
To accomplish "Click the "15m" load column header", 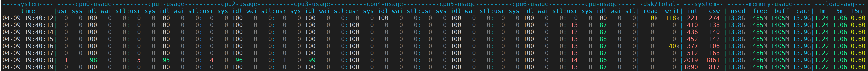I will pyautogui.click(x=856, y=11).
